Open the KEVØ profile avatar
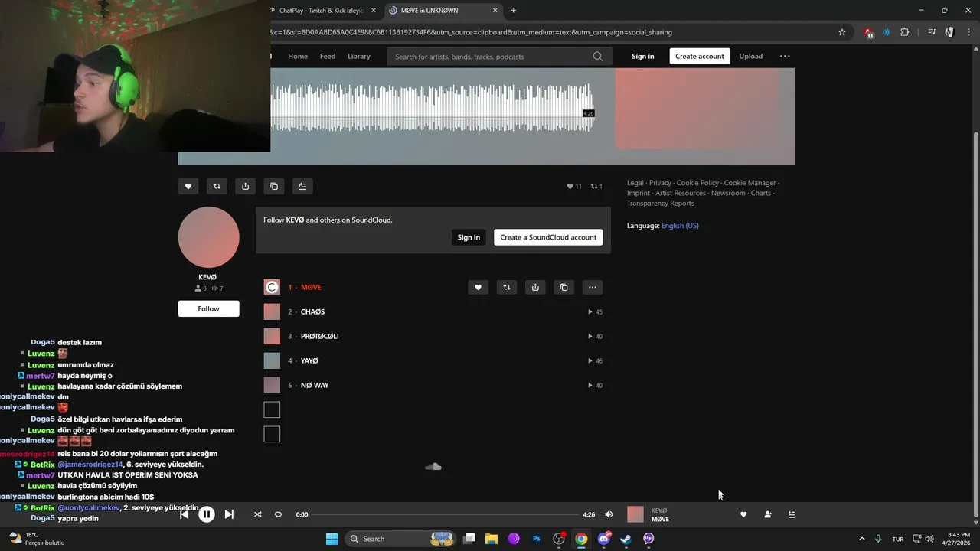 (x=208, y=237)
